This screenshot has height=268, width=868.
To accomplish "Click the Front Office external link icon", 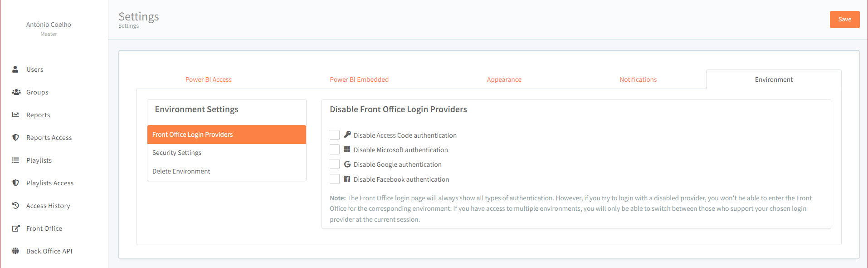I will click(15, 228).
